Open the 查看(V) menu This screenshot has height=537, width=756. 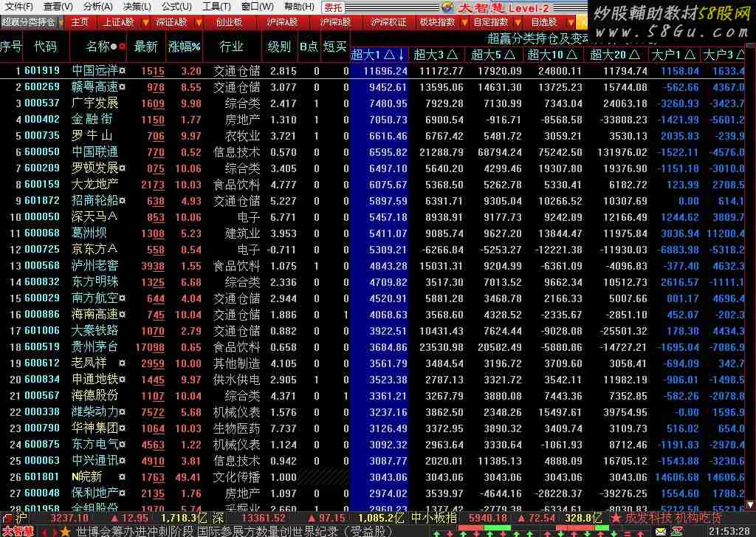coord(58,7)
